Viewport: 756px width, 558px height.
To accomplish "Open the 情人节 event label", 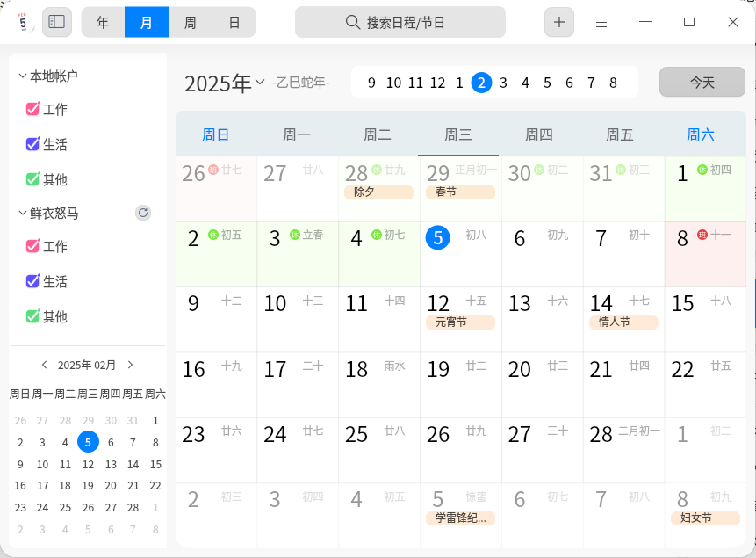I will tap(623, 322).
